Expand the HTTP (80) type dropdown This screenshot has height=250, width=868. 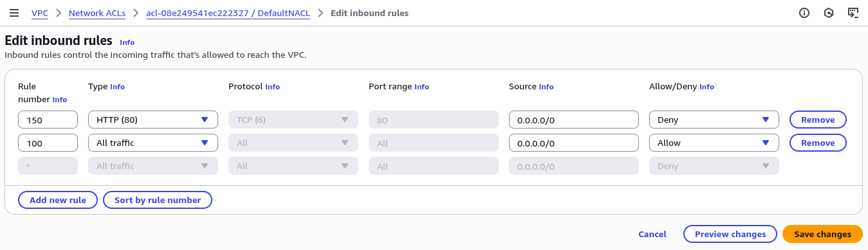(x=153, y=120)
